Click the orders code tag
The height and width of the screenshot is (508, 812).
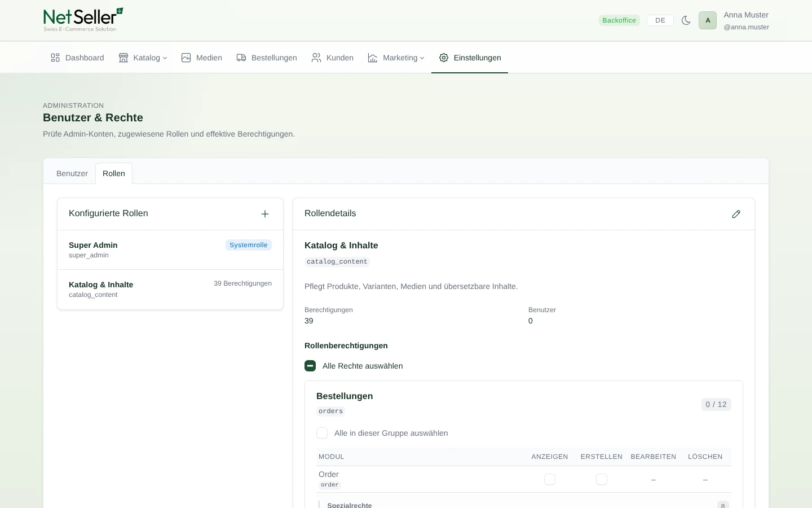pyautogui.click(x=331, y=411)
